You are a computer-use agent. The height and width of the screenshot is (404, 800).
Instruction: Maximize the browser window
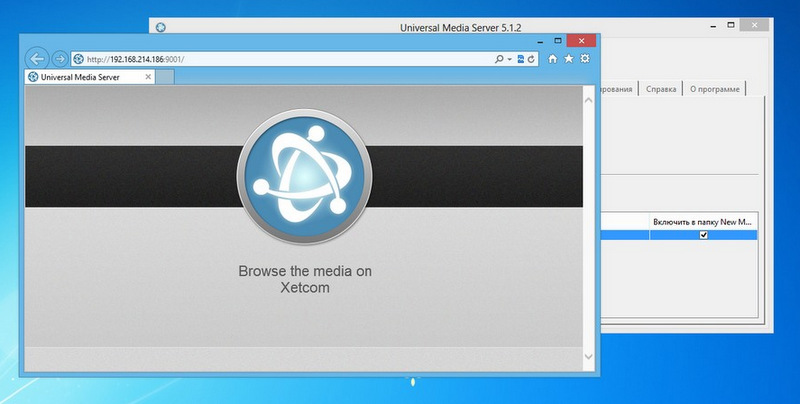click(558, 41)
